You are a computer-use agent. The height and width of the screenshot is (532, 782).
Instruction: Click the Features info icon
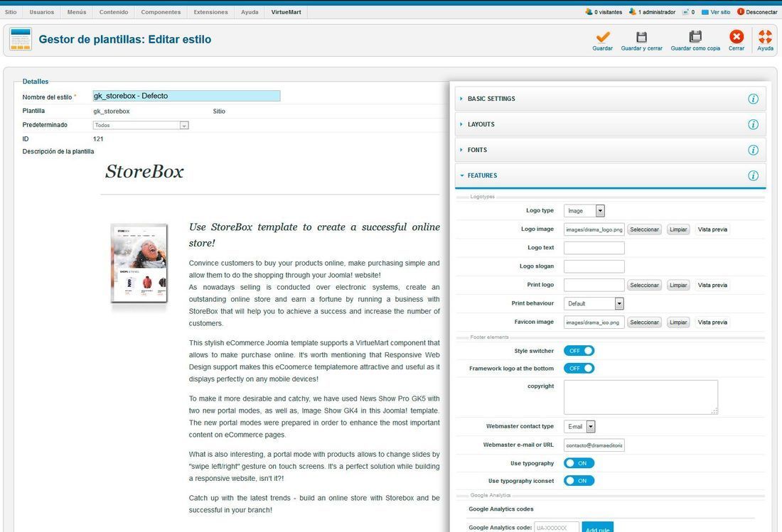coord(753,175)
